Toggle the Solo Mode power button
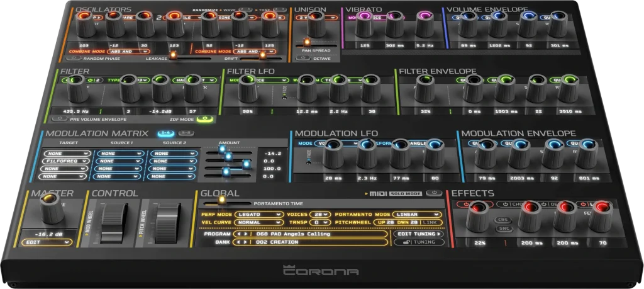 tap(434, 193)
